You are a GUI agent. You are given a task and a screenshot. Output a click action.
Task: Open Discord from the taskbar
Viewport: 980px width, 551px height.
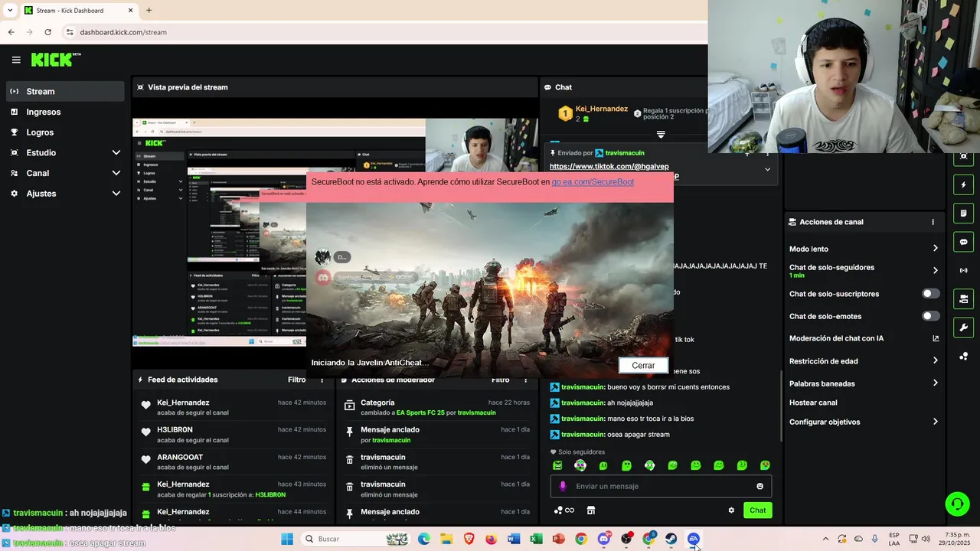click(x=604, y=539)
